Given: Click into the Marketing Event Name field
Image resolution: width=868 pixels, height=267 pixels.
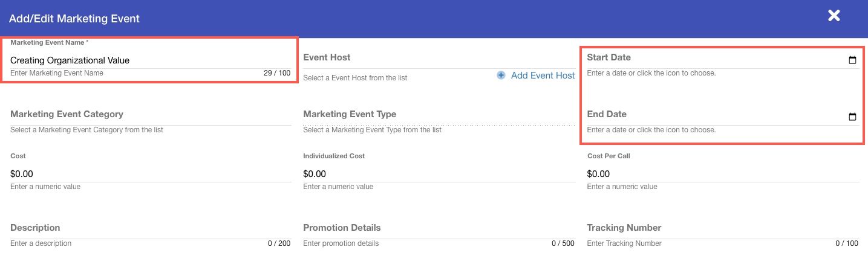Looking at the screenshot, I should [150, 60].
